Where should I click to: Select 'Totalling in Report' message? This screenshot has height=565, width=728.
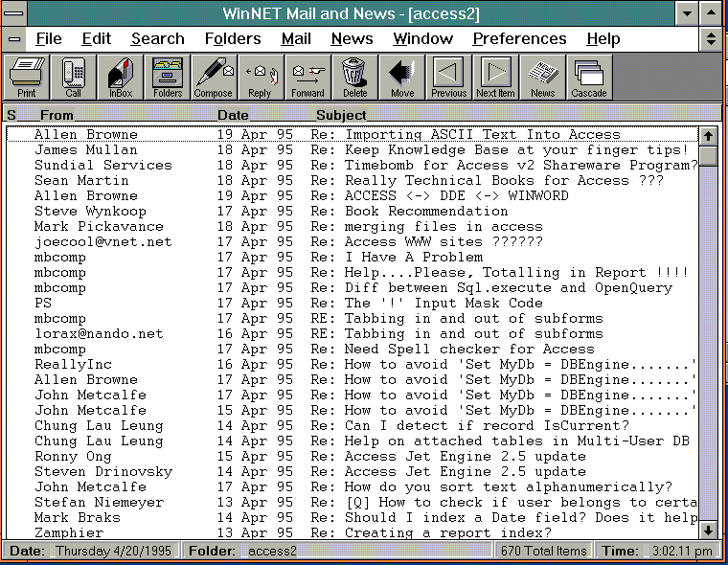click(x=352, y=272)
